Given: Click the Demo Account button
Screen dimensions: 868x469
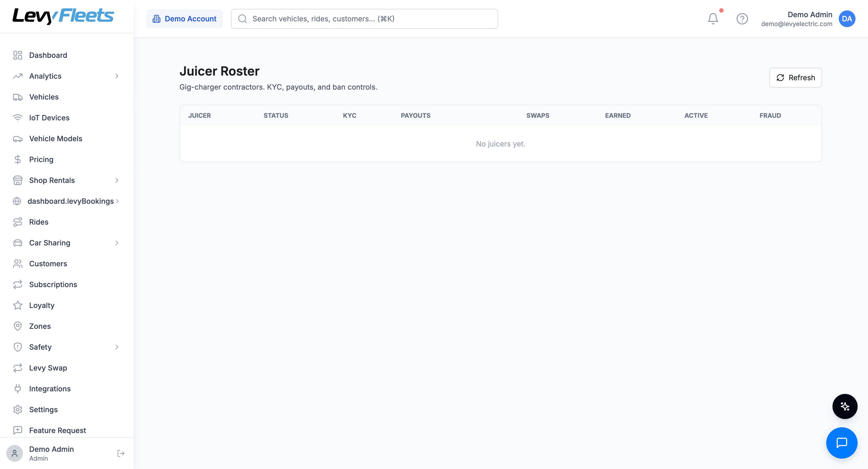Looking at the screenshot, I should (x=184, y=19).
